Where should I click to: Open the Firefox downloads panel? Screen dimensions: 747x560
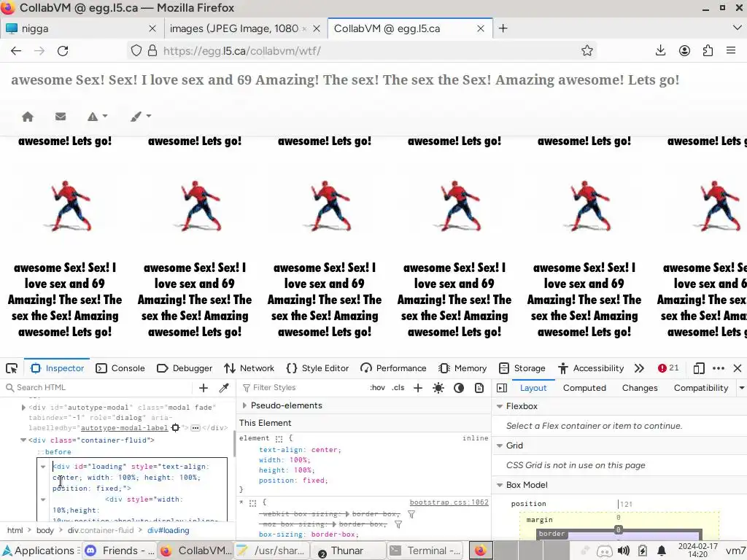pyautogui.click(x=660, y=50)
